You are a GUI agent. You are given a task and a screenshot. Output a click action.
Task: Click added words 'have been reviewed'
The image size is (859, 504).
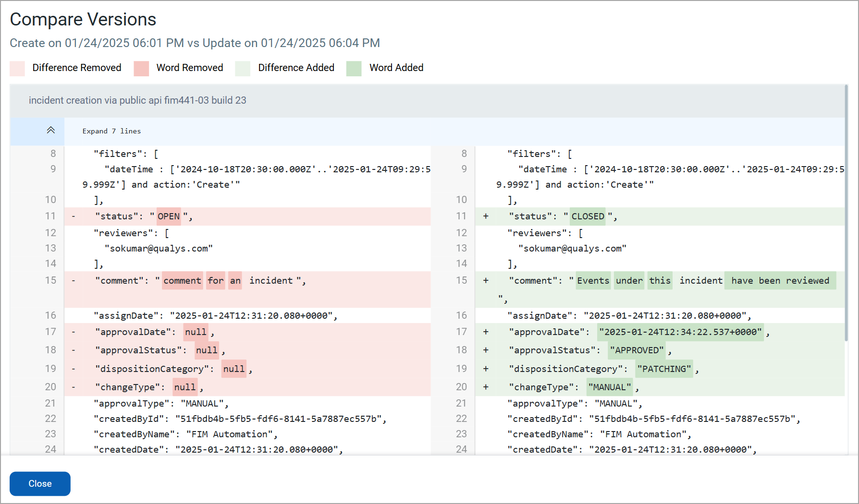[x=780, y=281]
